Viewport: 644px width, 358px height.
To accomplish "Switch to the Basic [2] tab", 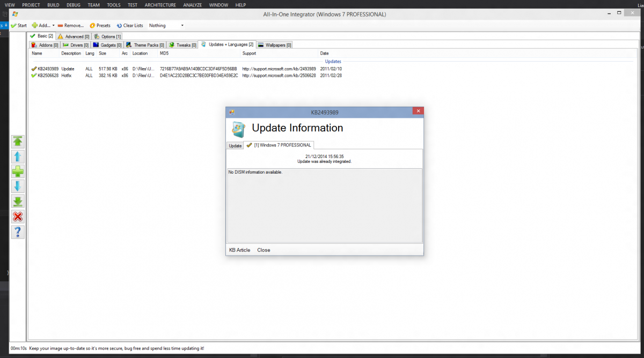I will click(41, 36).
